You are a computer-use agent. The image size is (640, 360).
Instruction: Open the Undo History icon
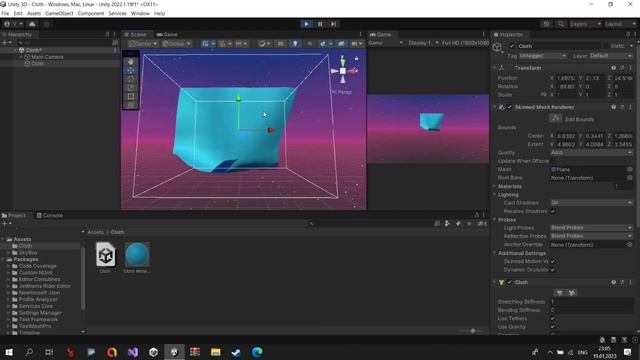pyautogui.click(x=546, y=24)
